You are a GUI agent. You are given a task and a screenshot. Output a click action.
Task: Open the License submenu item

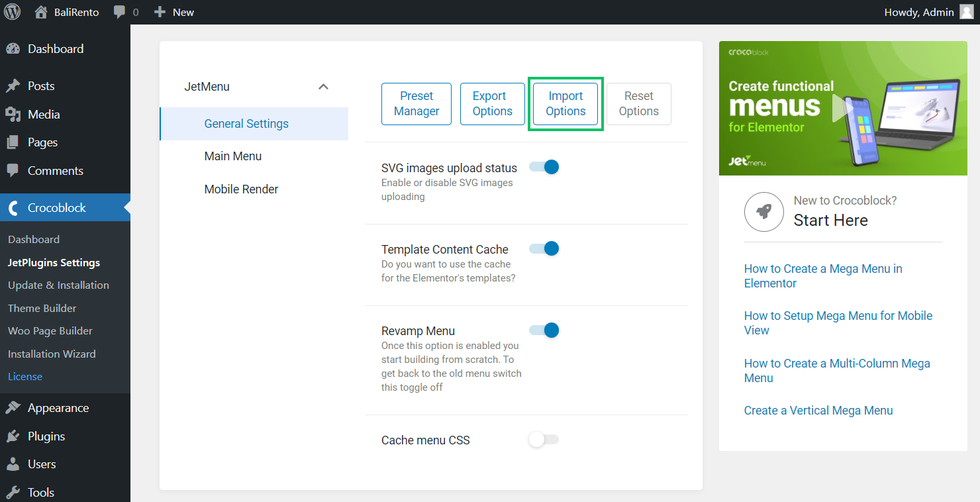pos(25,377)
